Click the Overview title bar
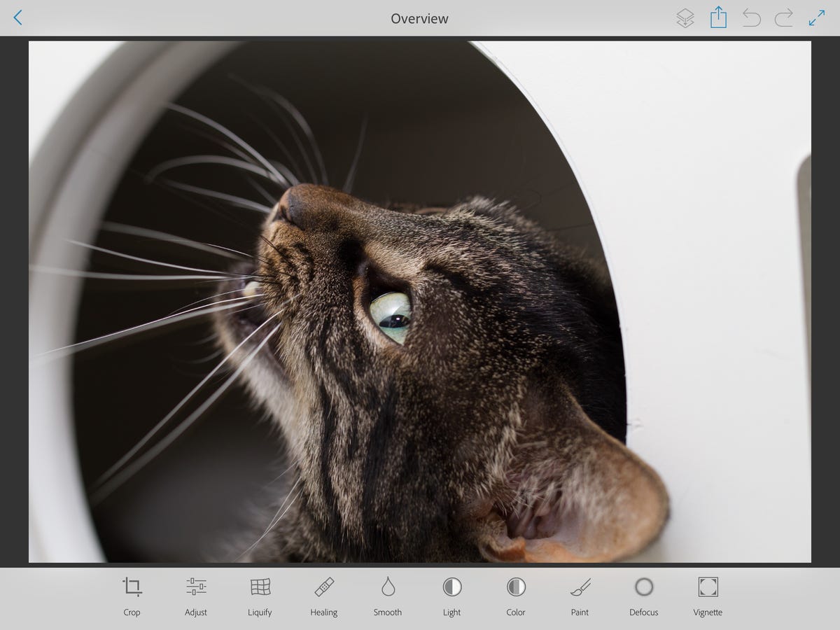 419,19
